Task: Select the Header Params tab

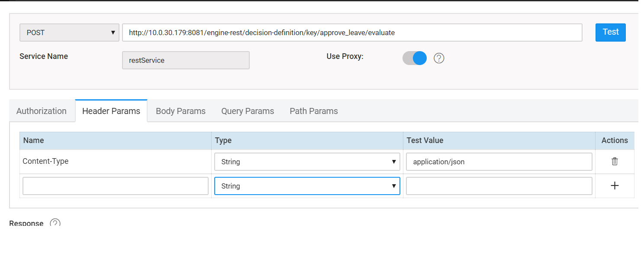Action: point(111,111)
